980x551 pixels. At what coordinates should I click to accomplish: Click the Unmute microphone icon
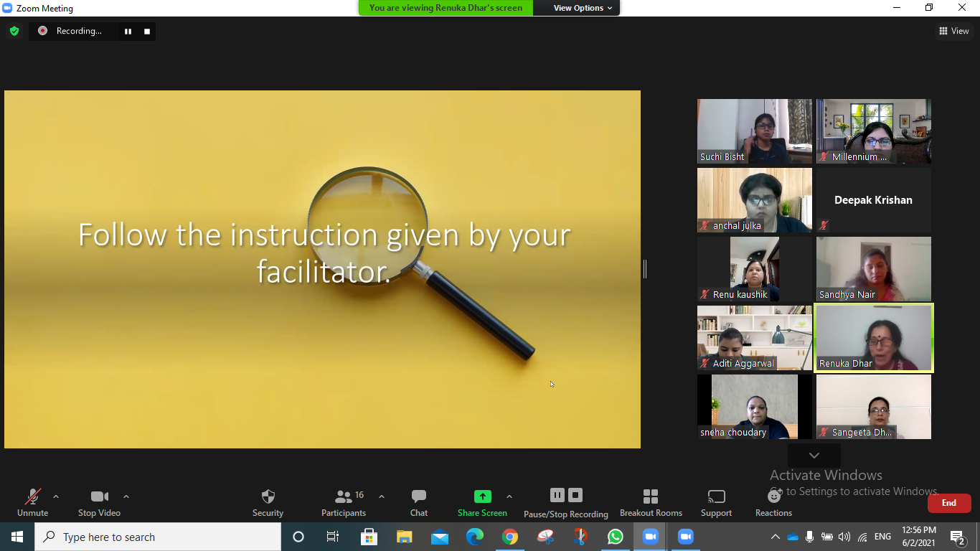(32, 496)
